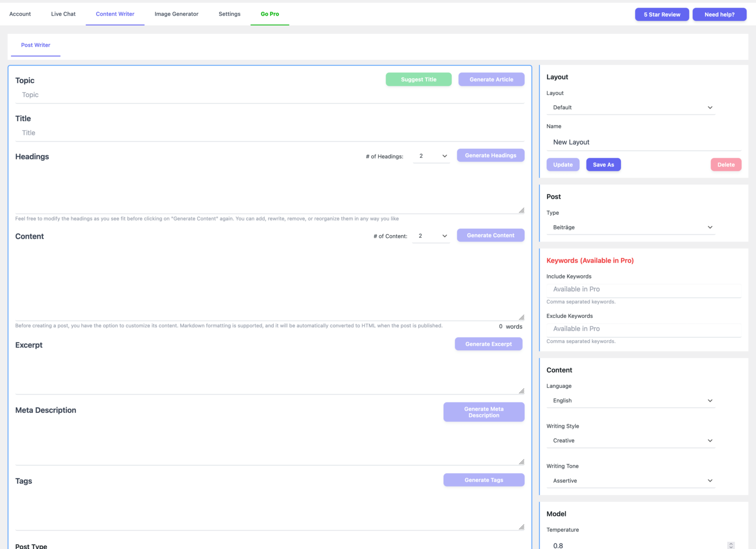This screenshot has height=549, width=756.
Task: Switch to the Image Generator tab
Action: pyautogui.click(x=176, y=14)
